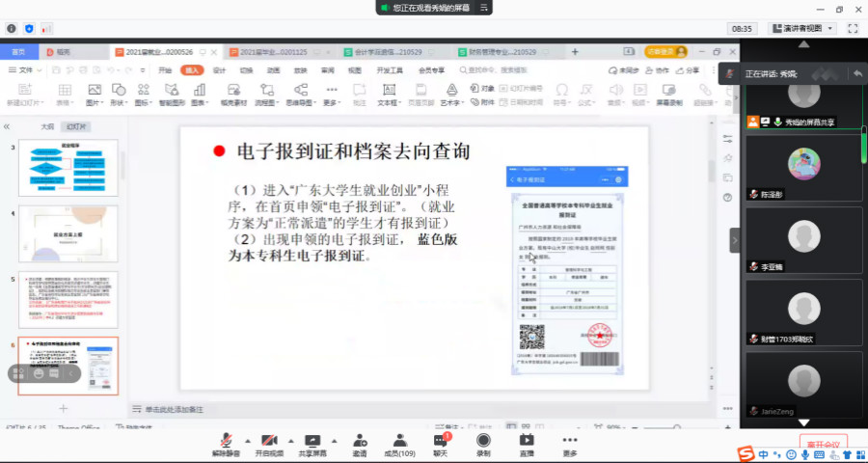Open the 聊天 chat panel
The width and height of the screenshot is (868, 463).
coord(440,444)
